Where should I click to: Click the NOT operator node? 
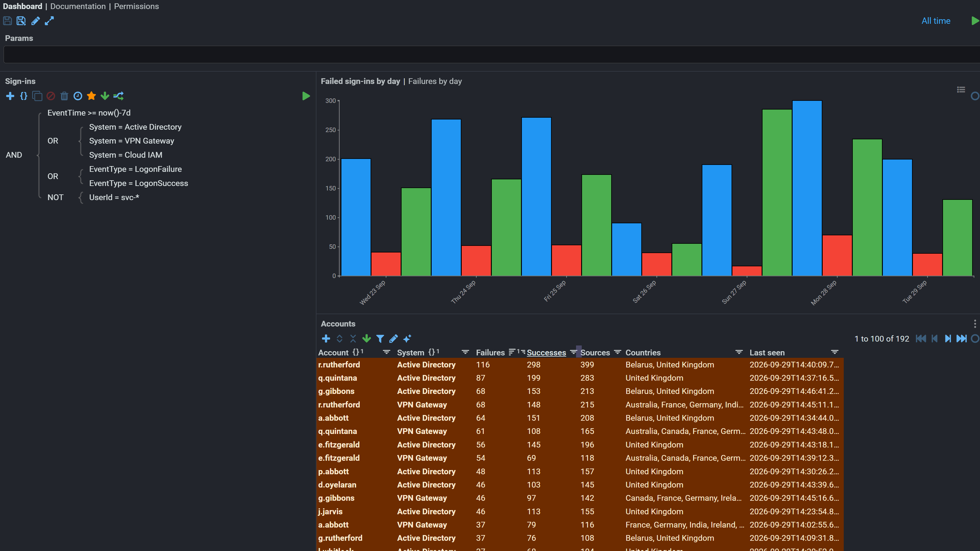coord(55,197)
